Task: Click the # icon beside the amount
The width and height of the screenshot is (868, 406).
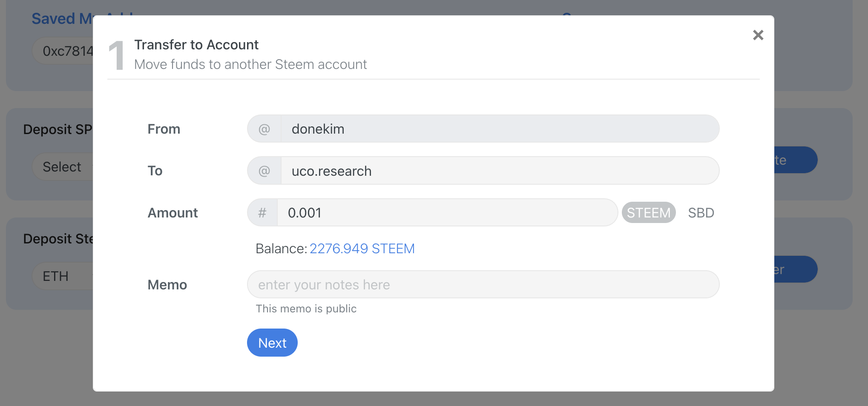Action: (x=262, y=213)
